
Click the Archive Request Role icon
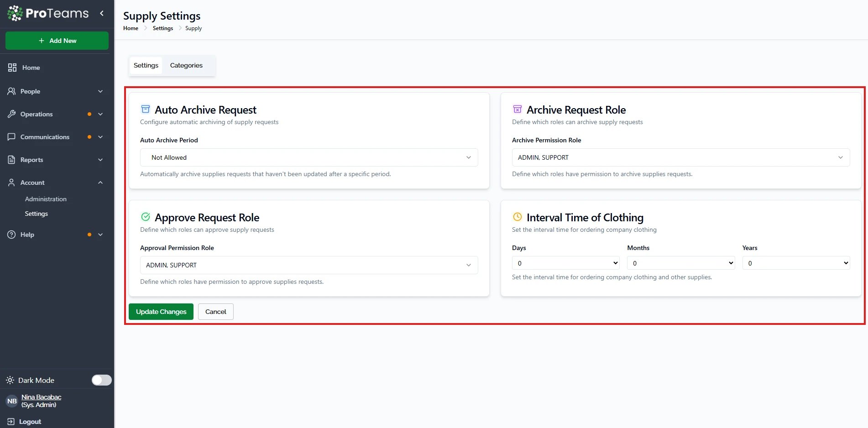[517, 110]
